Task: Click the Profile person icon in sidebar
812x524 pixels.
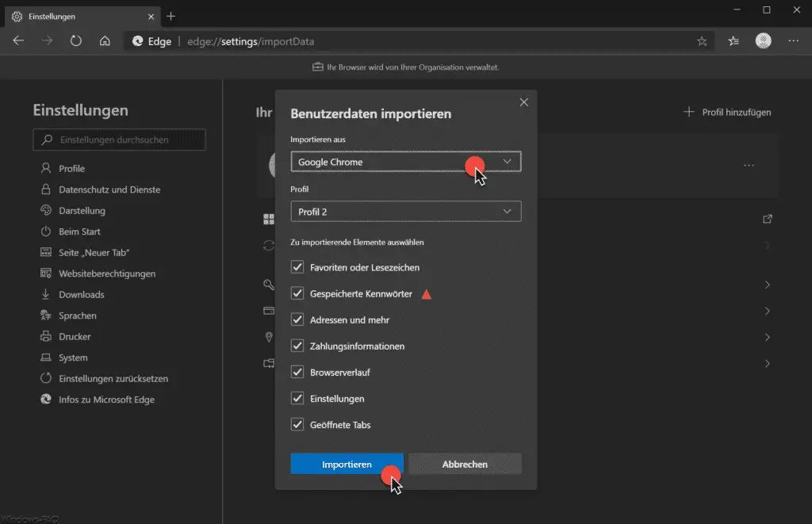Action: point(46,168)
